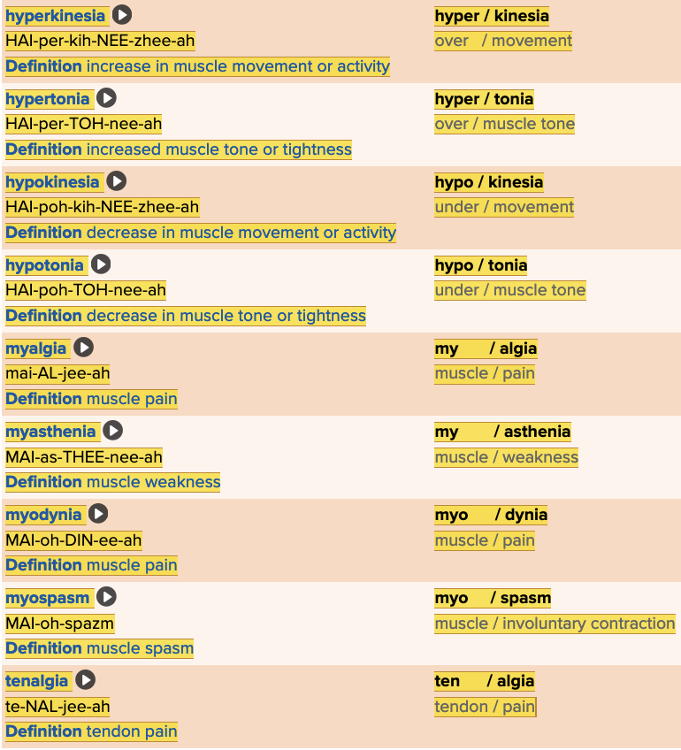Click the pronunciation text 'MAI-oh-DIN-ee-ah'
The image size is (681, 750).
[73, 540]
